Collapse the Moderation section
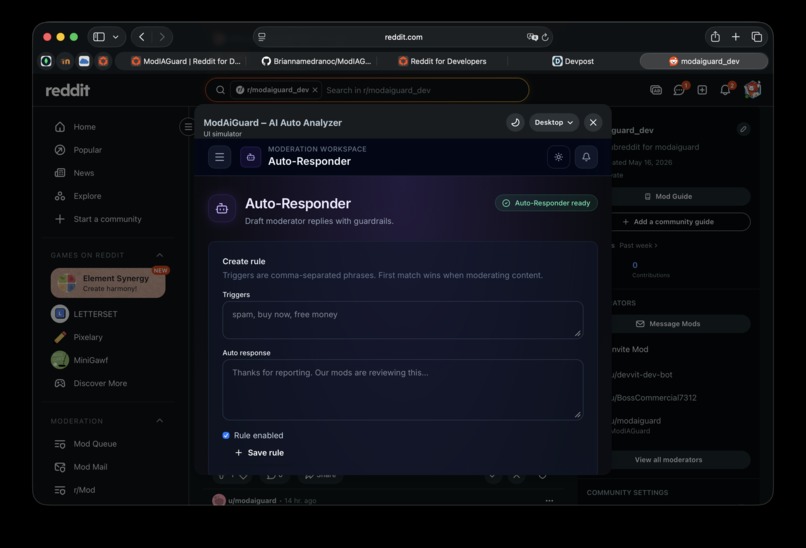This screenshot has width=806, height=548. [159, 421]
